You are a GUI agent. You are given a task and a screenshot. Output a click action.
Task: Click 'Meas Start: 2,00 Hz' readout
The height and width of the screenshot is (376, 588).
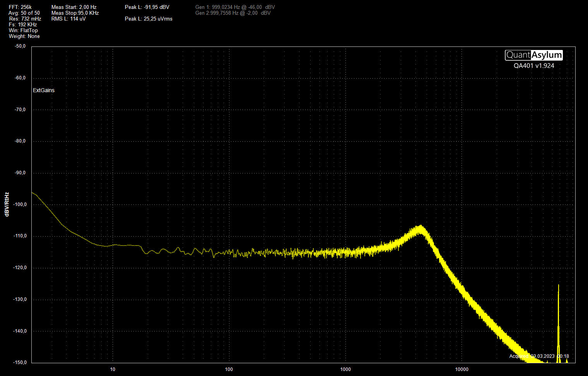tap(74, 7)
